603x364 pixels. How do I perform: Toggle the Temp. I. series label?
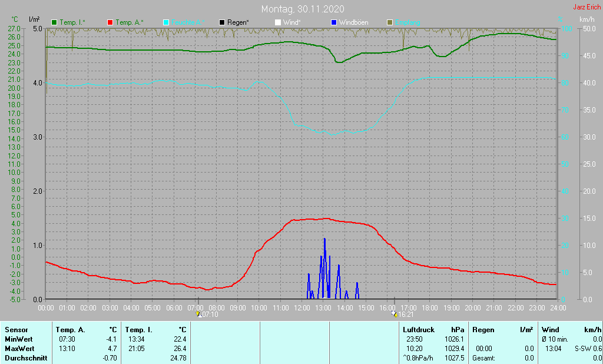(x=72, y=22)
